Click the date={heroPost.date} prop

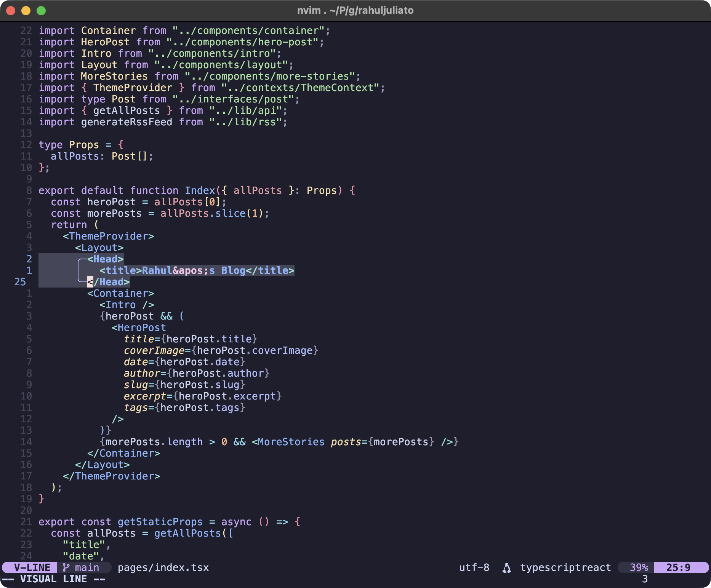pyautogui.click(x=184, y=362)
